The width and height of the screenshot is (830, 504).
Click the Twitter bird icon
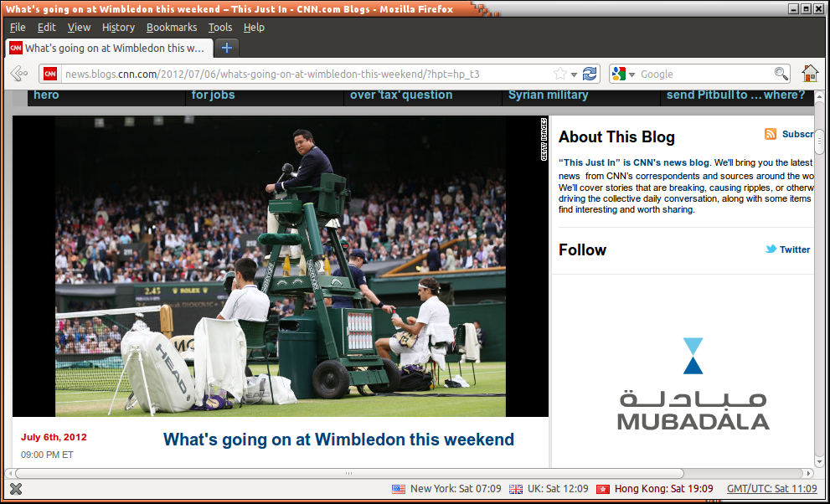pos(771,249)
